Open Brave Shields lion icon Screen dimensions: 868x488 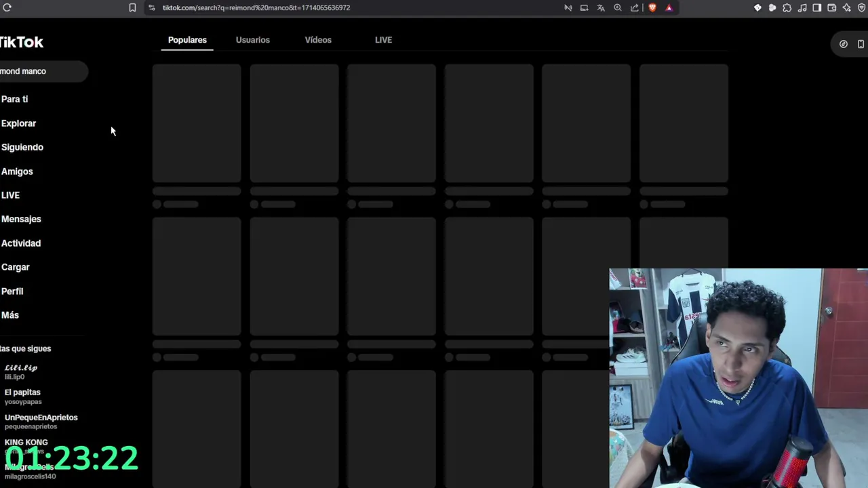652,7
